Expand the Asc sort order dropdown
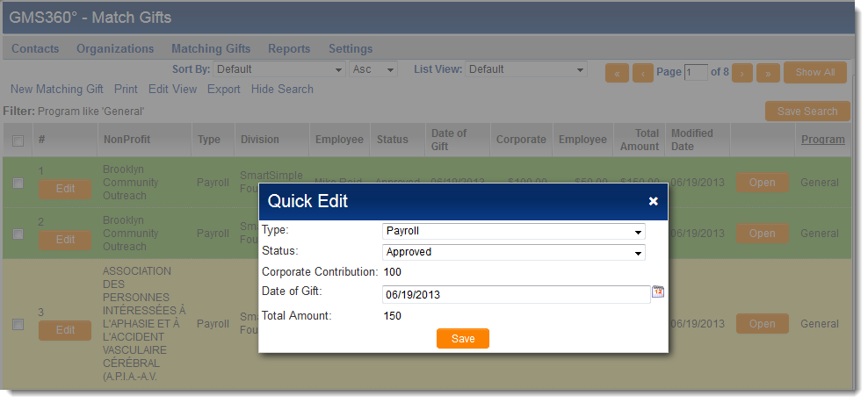The height and width of the screenshot is (403, 868). [373, 69]
